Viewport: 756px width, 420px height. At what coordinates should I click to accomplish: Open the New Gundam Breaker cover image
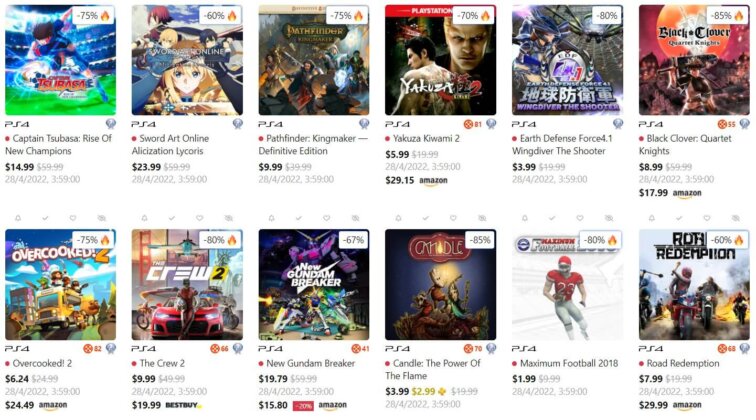(314, 285)
